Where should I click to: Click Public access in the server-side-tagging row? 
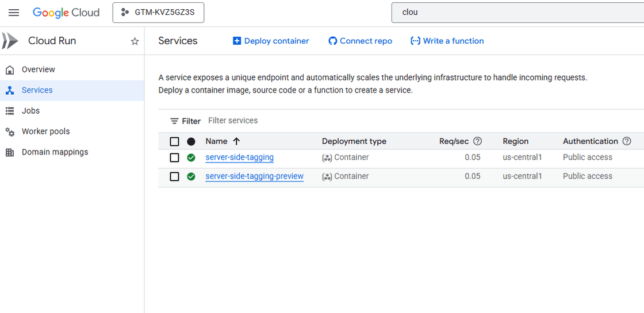(587, 157)
